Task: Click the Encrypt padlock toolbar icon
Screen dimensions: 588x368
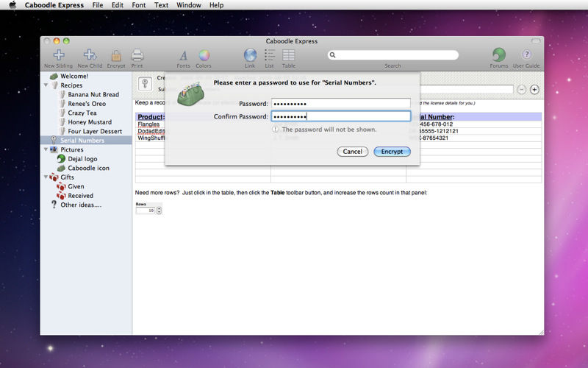Action: click(x=116, y=56)
